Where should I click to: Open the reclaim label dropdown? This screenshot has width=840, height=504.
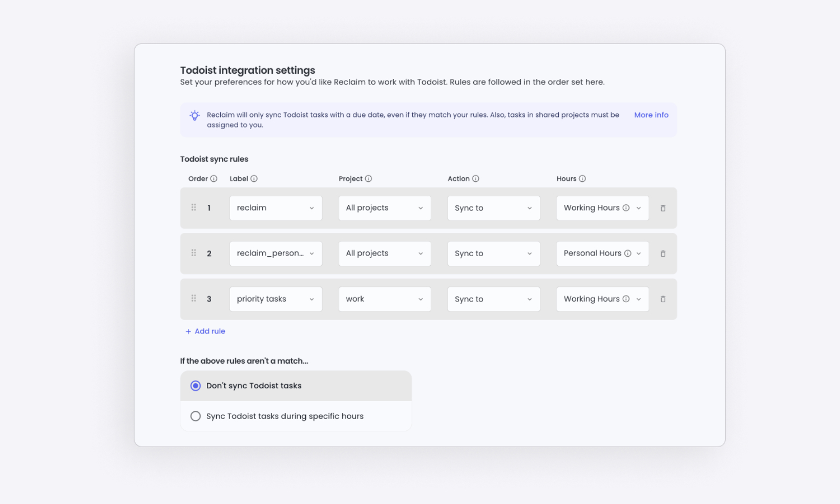tap(276, 208)
